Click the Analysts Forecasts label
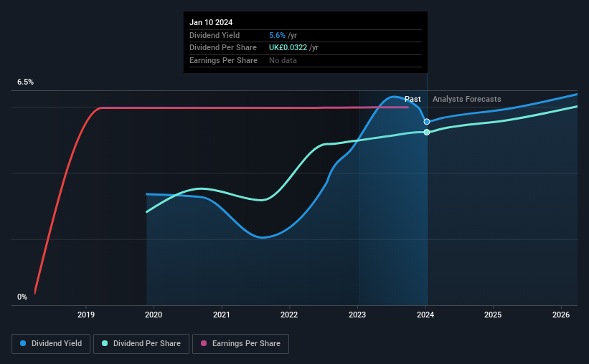This screenshot has height=364, width=589. pos(466,99)
